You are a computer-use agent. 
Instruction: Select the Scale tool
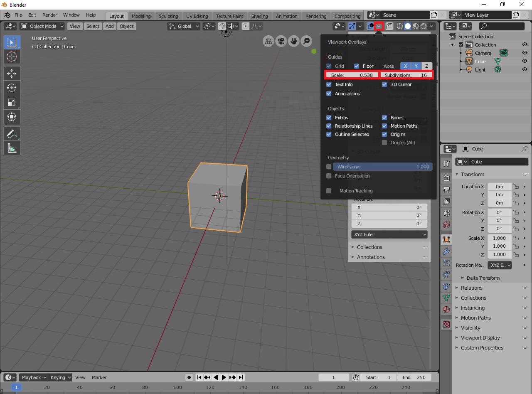tap(12, 102)
